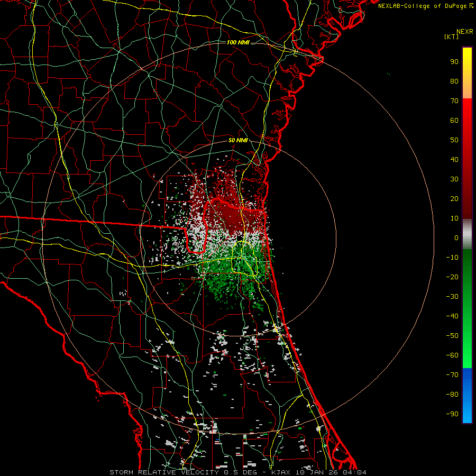Pick the green band of the velocity scale
476x476 pixels.
pyautogui.click(x=467, y=308)
